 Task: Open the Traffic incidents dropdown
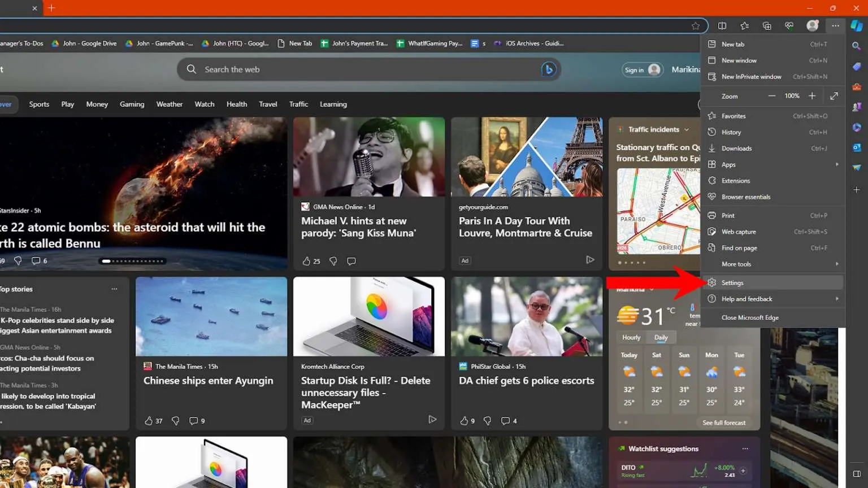pos(687,129)
